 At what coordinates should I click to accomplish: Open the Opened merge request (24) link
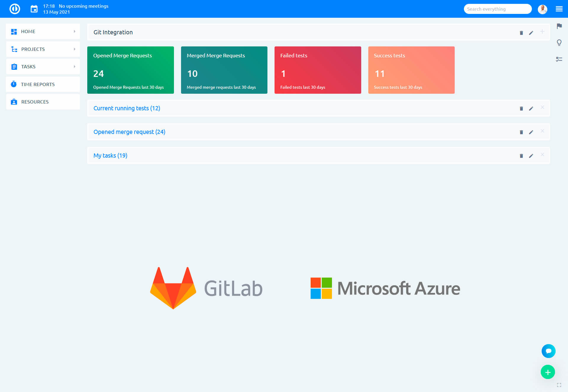[x=129, y=132]
